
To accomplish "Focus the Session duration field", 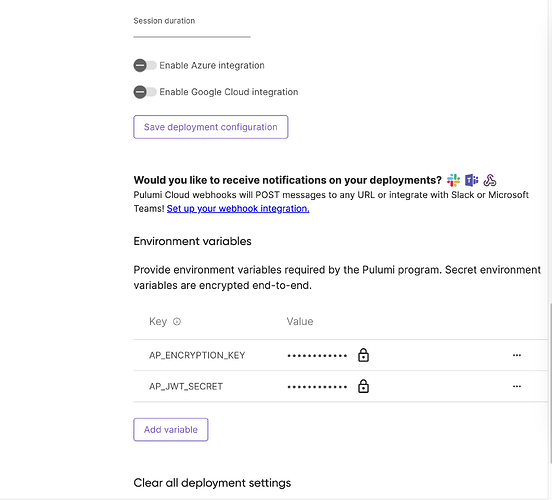I will pyautogui.click(x=192, y=27).
